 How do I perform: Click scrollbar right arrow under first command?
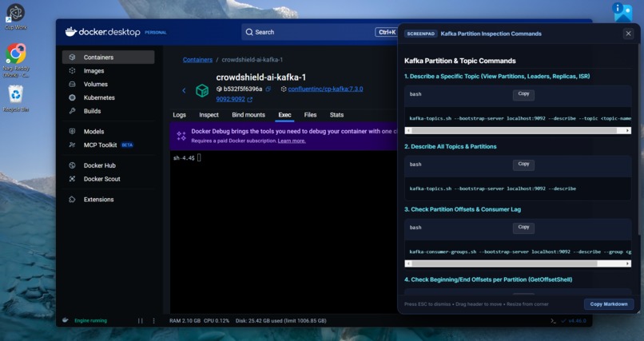coord(628,130)
